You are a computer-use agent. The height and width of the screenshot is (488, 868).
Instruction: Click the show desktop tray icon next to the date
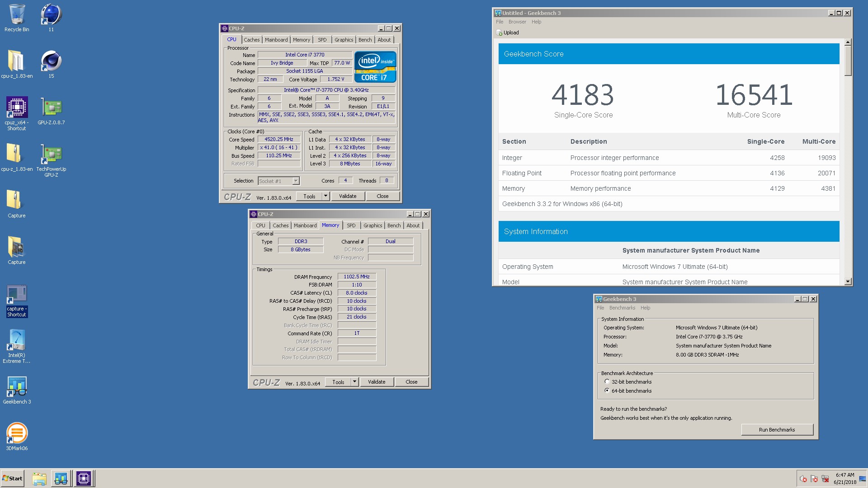[x=863, y=479]
